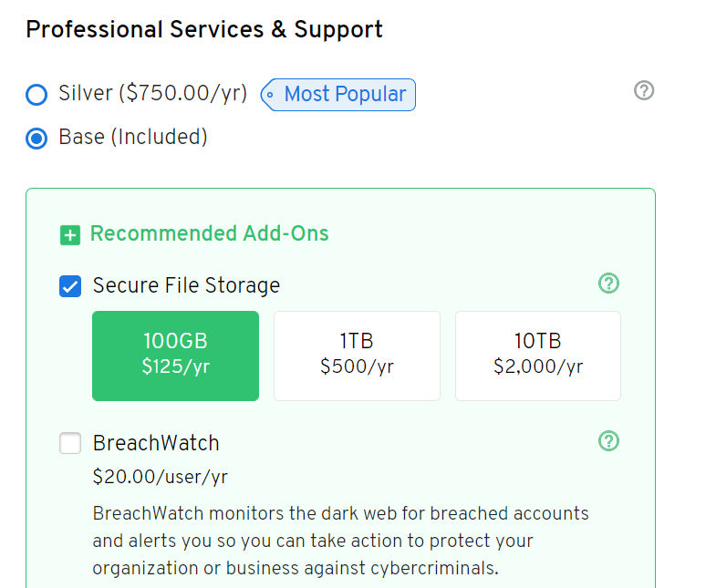Screen dimensions: 706x588
Task: Select the Base (Included) radio button
Action: click(x=36, y=139)
